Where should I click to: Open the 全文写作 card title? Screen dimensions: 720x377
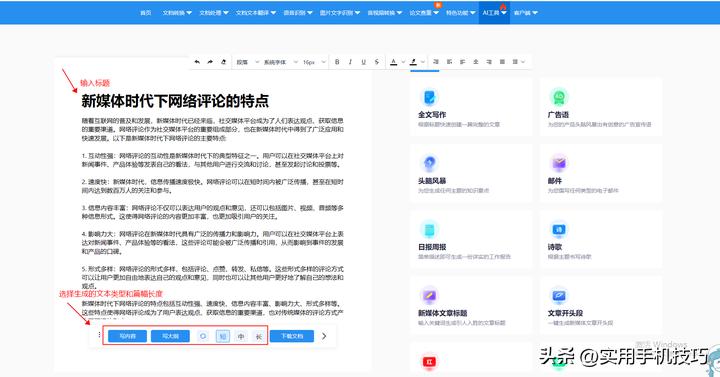432,115
